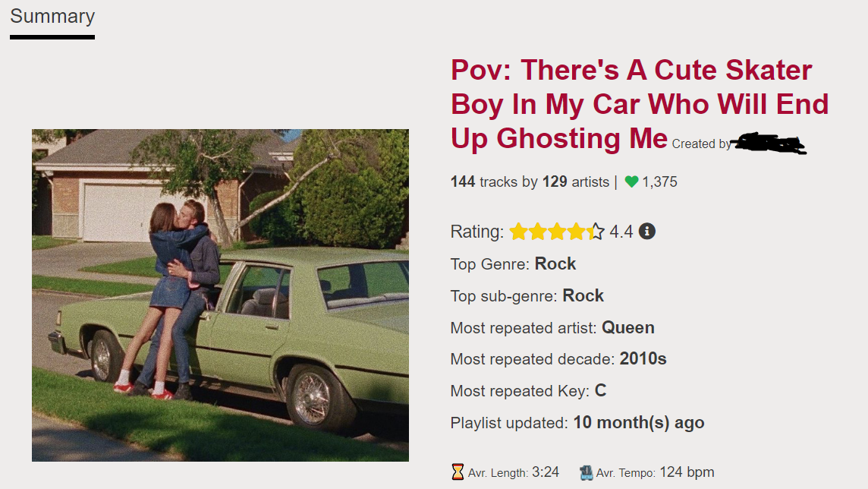Click the third yellow rating star
868x489 pixels.
pyautogui.click(x=558, y=232)
